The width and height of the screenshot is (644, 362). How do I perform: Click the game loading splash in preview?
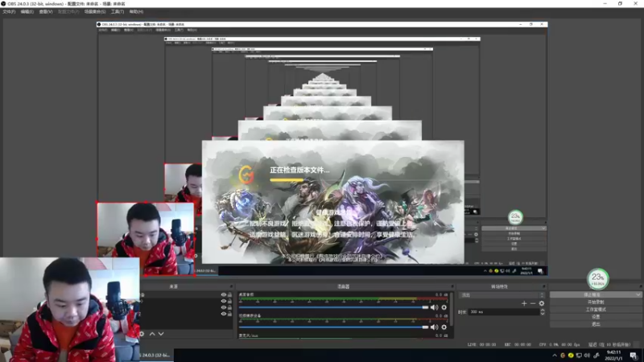(333, 202)
